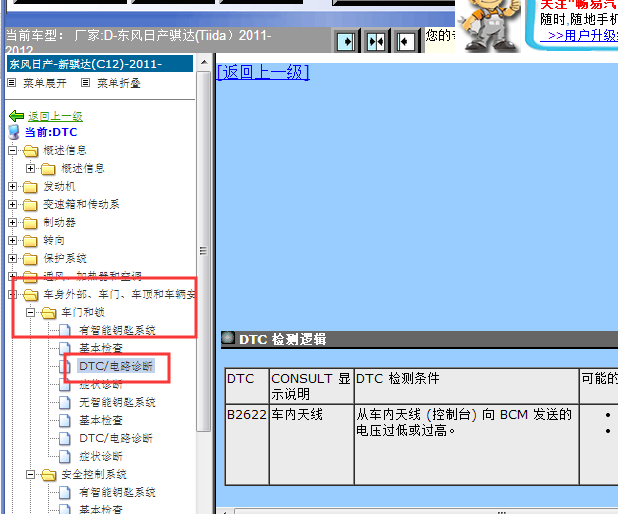
Task: Click document icon beside the highlighted DTC/电路诊断
Action: point(64,366)
